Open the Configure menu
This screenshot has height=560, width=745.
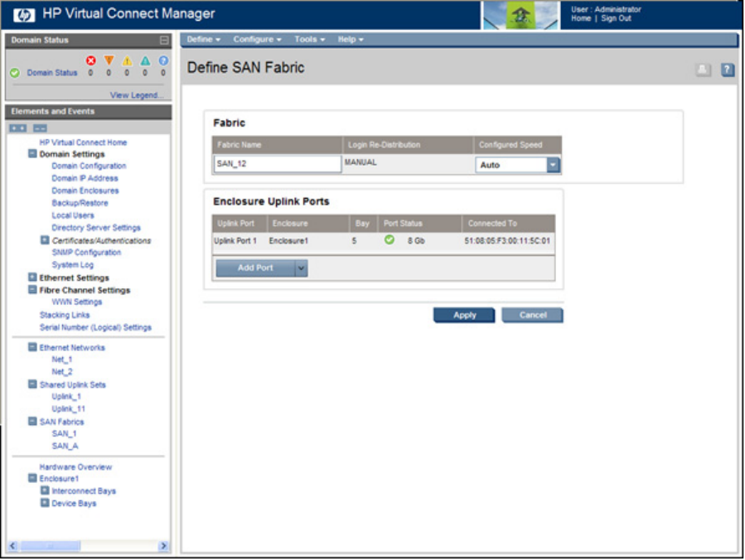tap(257, 40)
